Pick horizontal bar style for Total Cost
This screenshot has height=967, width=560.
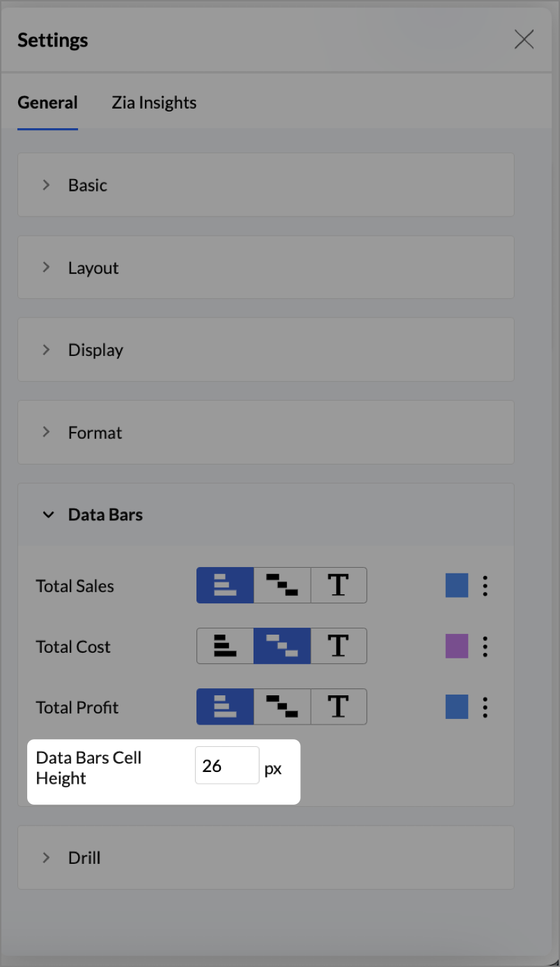pos(225,646)
